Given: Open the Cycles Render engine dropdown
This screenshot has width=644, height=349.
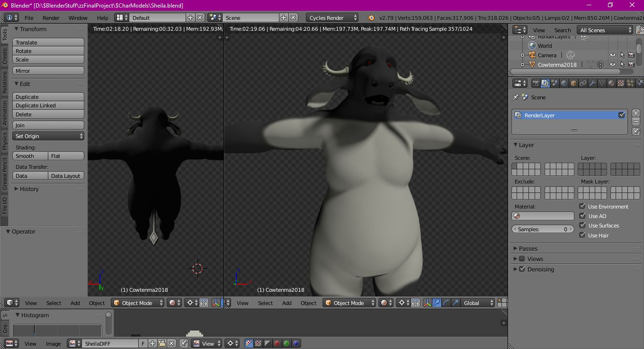Looking at the screenshot, I should coord(332,18).
